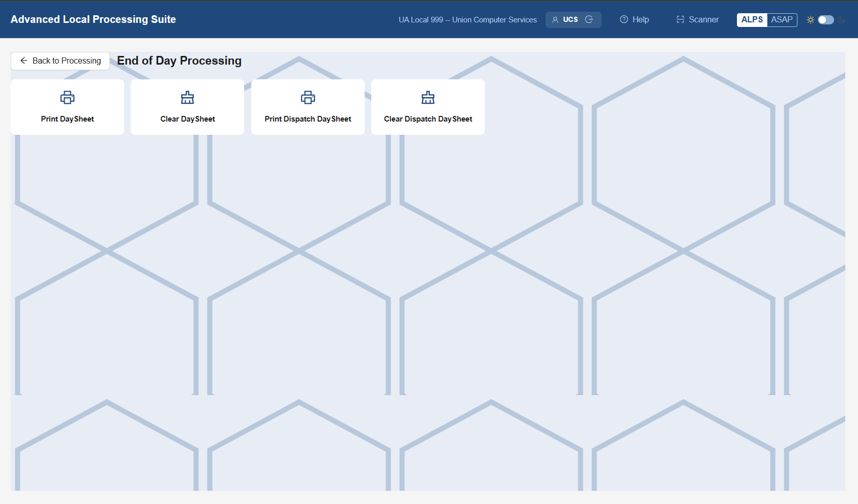Click the Print DaySheet label
Viewport: 858px width, 504px height.
point(68,119)
